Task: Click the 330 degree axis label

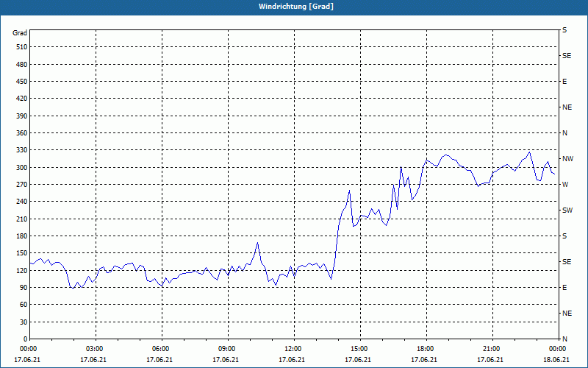Action: pyautogui.click(x=22, y=150)
